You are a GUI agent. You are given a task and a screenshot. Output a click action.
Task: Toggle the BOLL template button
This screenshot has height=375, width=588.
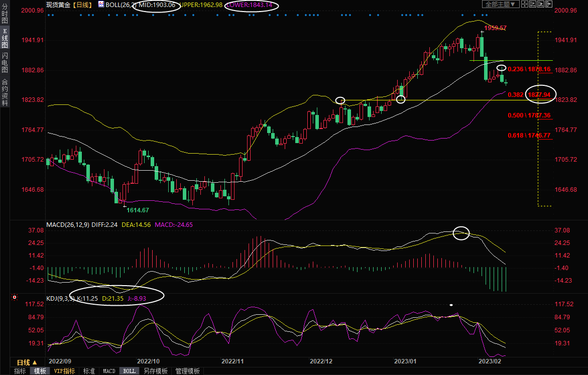pyautogui.click(x=129, y=371)
